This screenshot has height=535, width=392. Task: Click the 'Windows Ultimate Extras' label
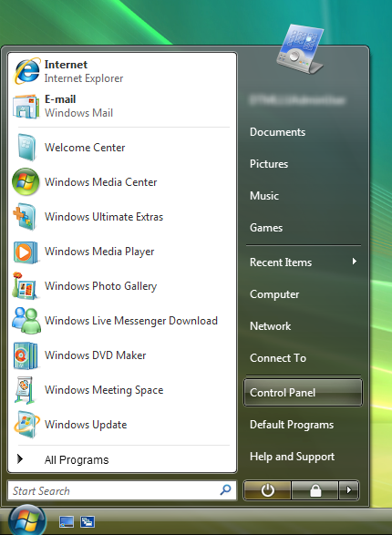pos(104,217)
